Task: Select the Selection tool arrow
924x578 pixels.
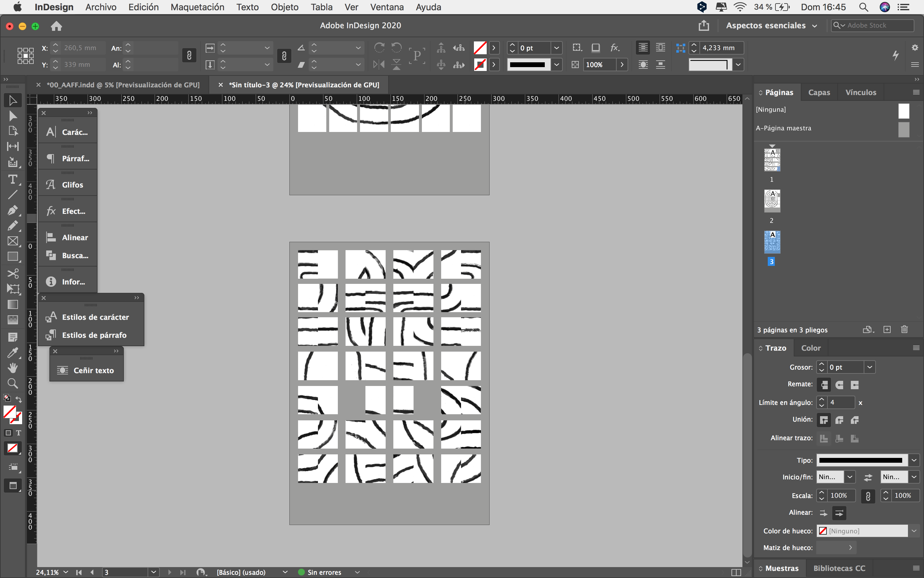Action: point(13,101)
